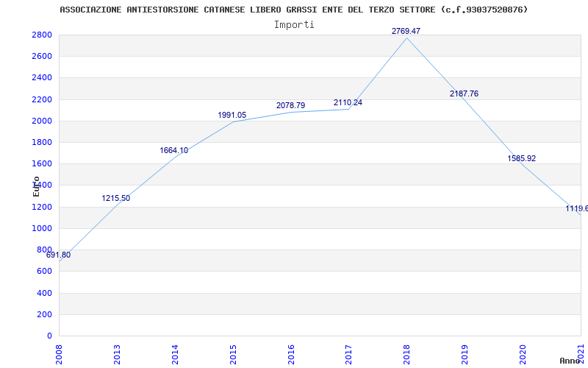Click the x-axis year 2015
Viewport: 588px width, 368px height.
point(233,354)
